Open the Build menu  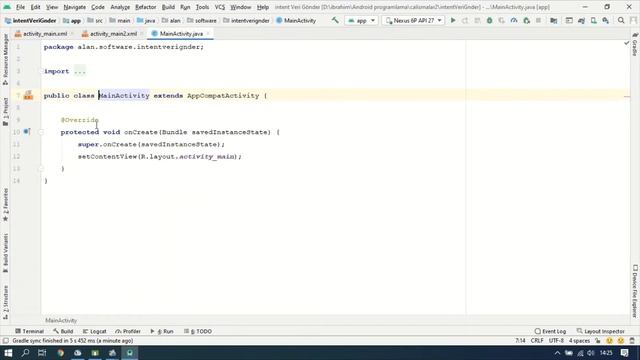[x=168, y=7]
